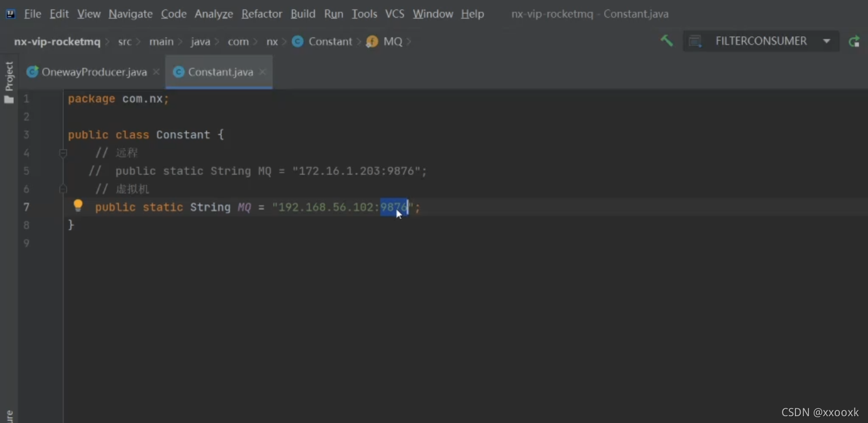Switch to OnewayProducer.java tab
868x423 pixels.
tap(94, 72)
